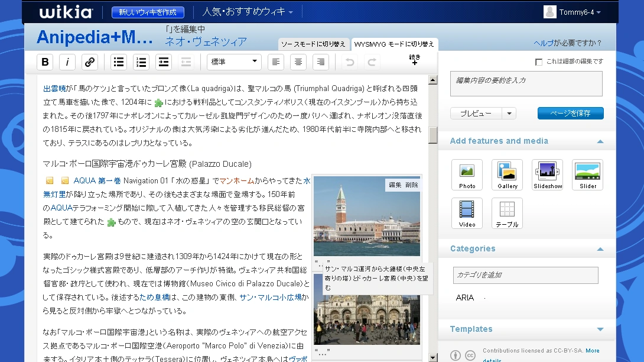Open the サン・マルコ小広場 link
The width and height of the screenshot is (644, 362).
click(271, 297)
